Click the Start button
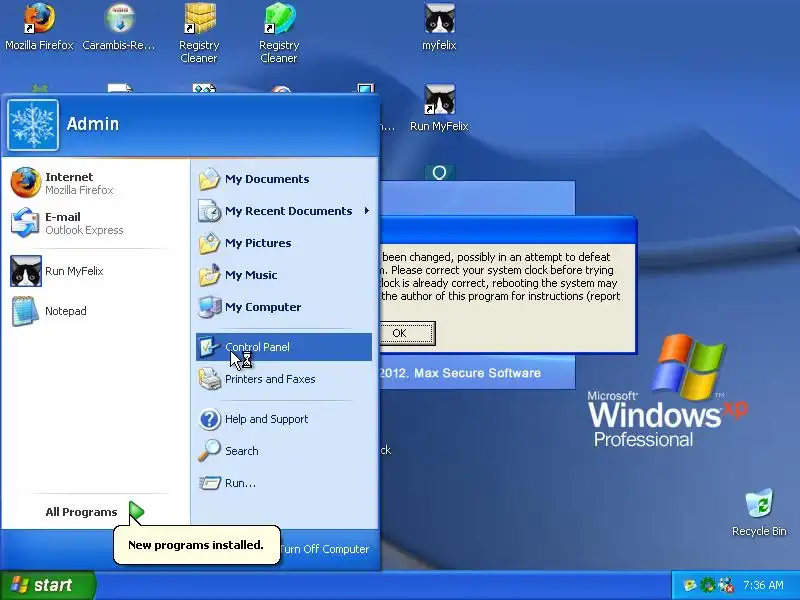Viewport: 800px width, 600px height. pos(48,585)
